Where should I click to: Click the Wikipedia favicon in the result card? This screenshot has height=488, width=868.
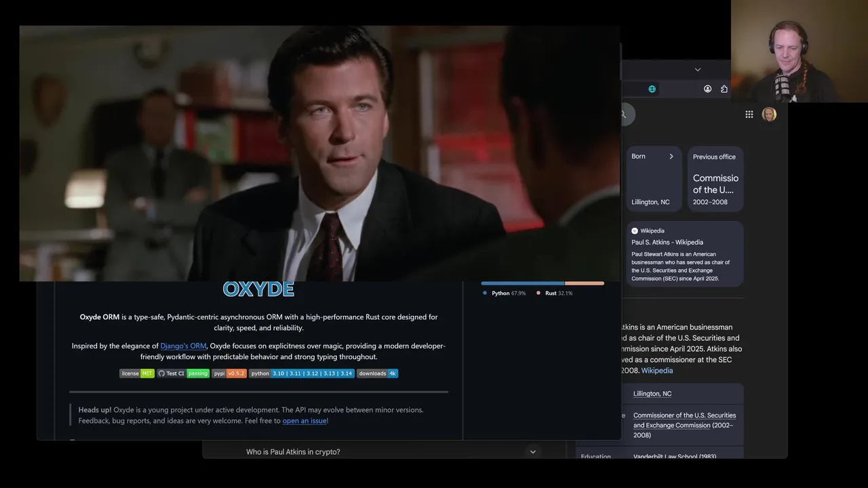(635, 230)
